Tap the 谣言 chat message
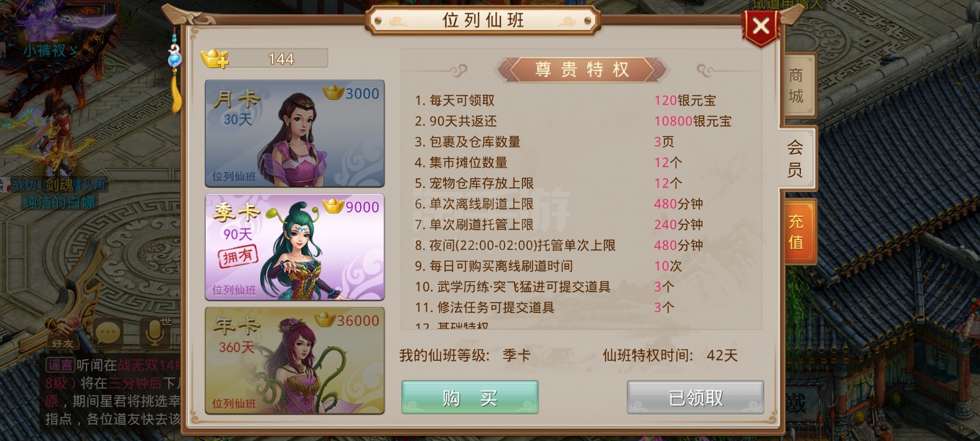The image size is (980, 441). 113,392
